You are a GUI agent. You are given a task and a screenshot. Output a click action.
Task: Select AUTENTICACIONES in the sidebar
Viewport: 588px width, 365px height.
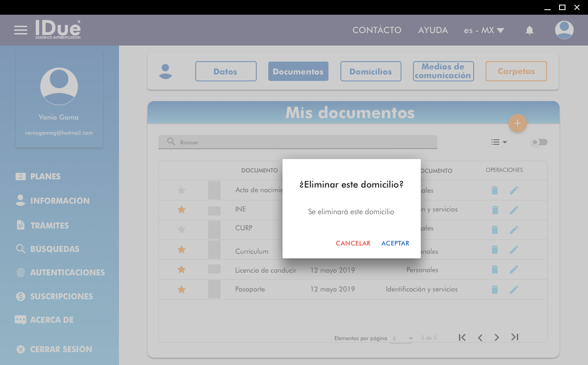click(x=67, y=273)
